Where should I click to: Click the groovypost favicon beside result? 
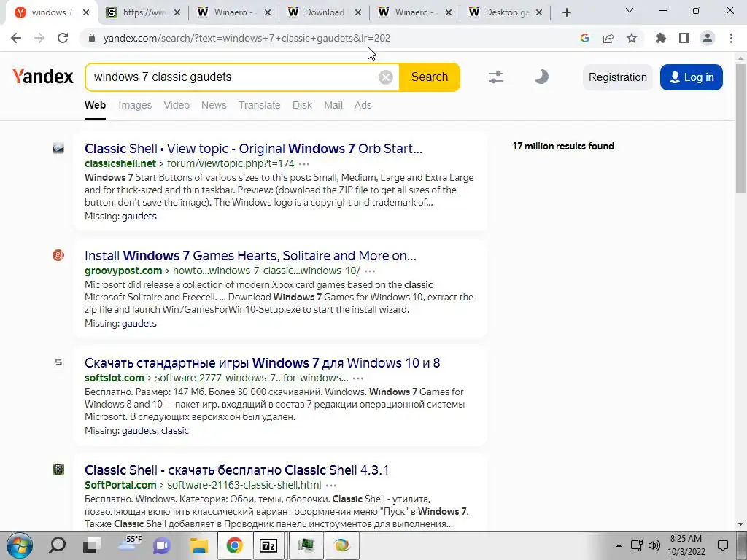tap(58, 255)
